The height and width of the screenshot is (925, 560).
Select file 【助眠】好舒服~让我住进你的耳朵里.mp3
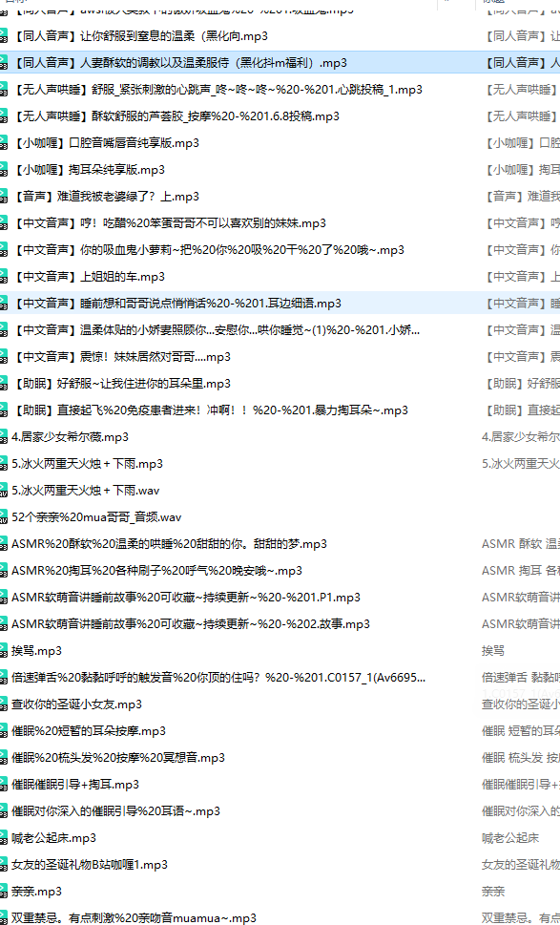121,384
